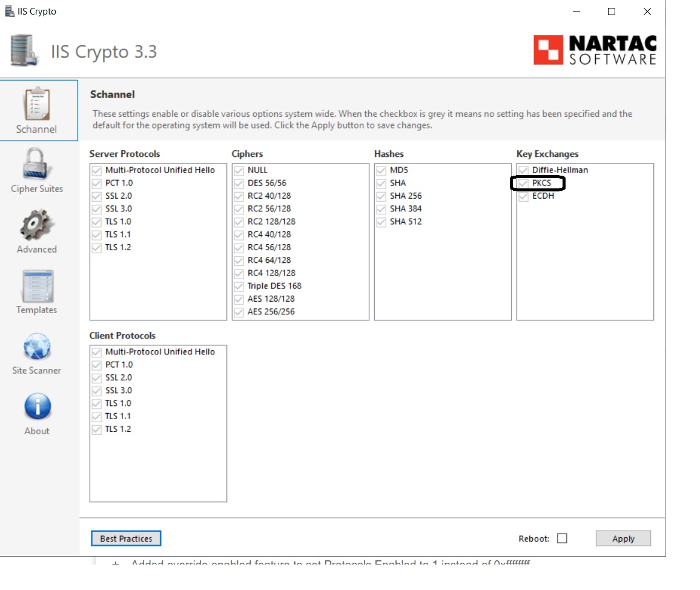Screen dimensions: 700x590
Task: Toggle the DES 56/56 cipher checkbox
Action: (x=239, y=184)
